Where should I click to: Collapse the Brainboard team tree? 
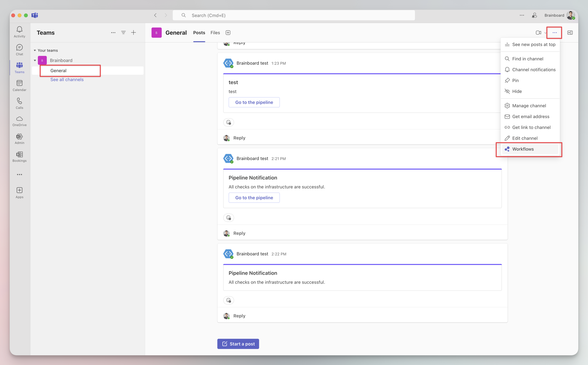(x=35, y=60)
